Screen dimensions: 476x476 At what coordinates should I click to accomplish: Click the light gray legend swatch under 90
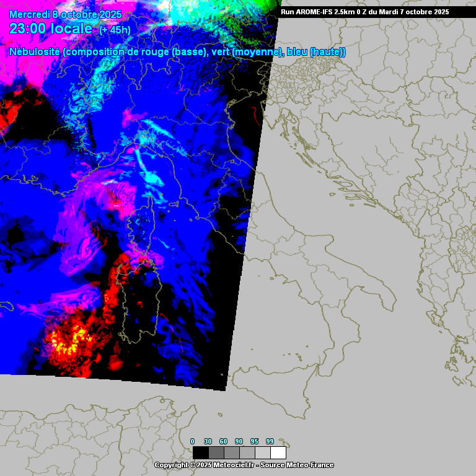click(247, 452)
